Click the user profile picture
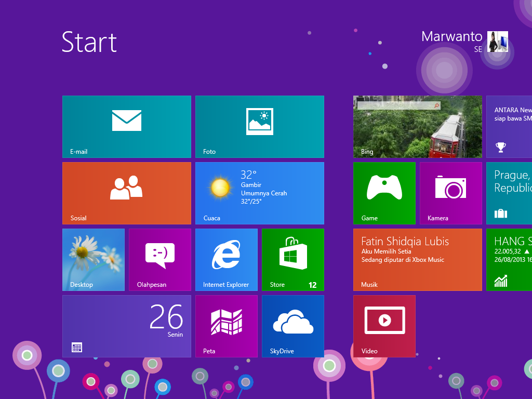This screenshot has height=399, width=532. tap(497, 42)
